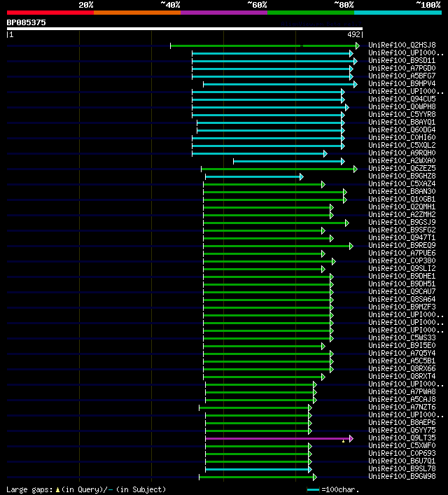The height and width of the screenshot is (495, 448).
Task: Pick the UniRef100_Q8SA64 hit name
Action: pos(402,299)
